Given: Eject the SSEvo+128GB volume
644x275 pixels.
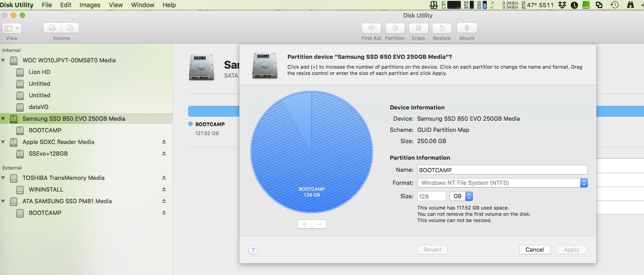Looking at the screenshot, I should coord(164,153).
